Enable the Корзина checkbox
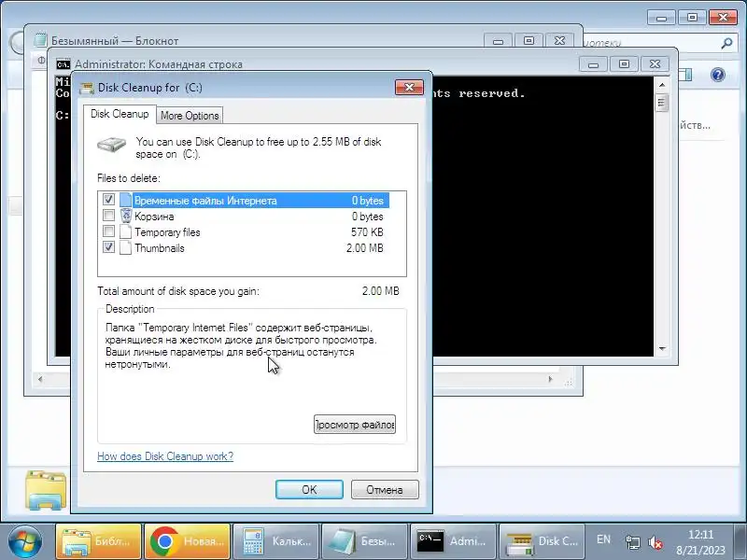The image size is (747, 560). coord(108,216)
